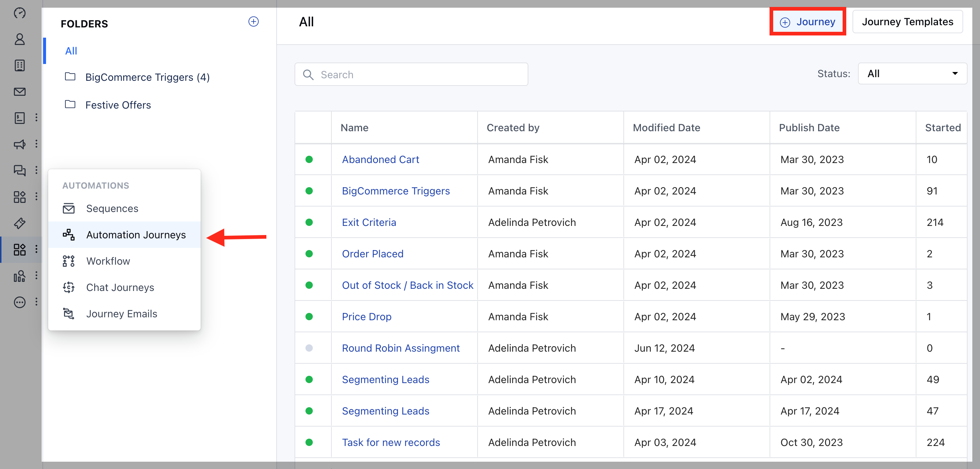This screenshot has height=469, width=980.
Task: Choose Journey Emails in the Automations popup
Action: (x=121, y=313)
